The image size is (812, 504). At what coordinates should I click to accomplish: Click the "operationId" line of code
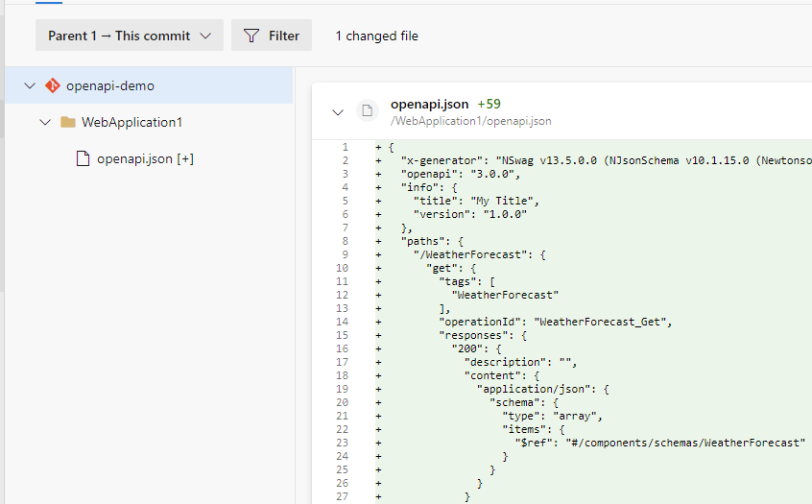(x=555, y=323)
